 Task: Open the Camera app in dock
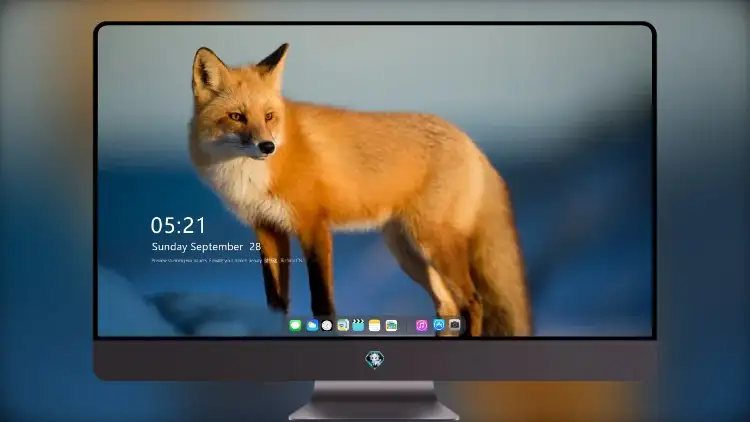point(454,325)
